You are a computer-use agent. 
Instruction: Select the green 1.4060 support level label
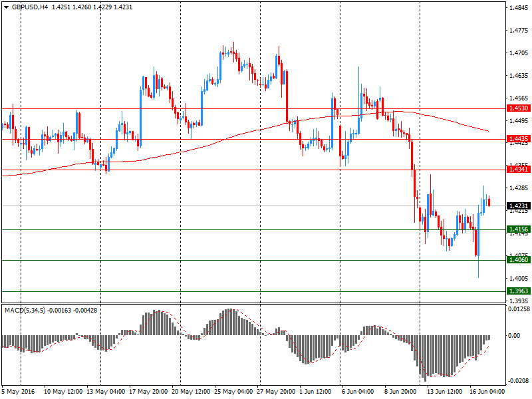(519, 259)
